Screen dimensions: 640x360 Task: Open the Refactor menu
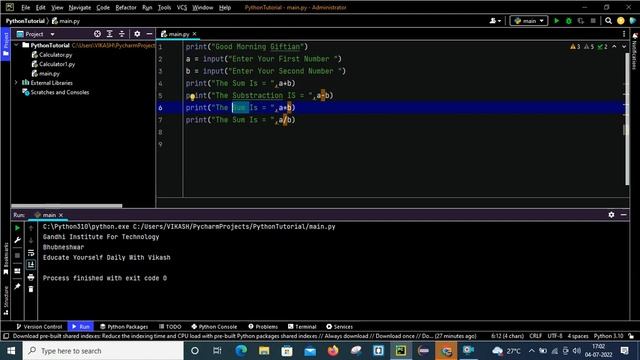tap(126, 7)
